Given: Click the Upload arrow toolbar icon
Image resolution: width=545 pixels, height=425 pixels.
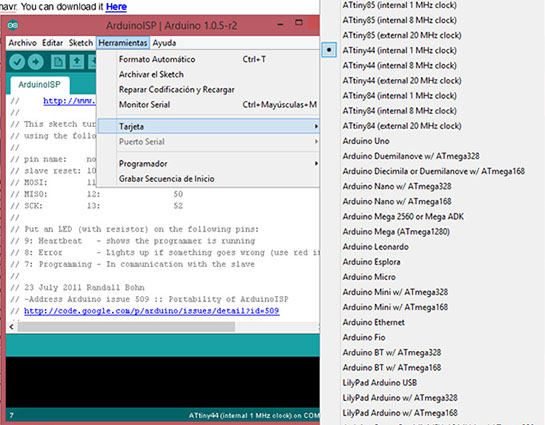Looking at the screenshot, I should pyautogui.click(x=35, y=62).
